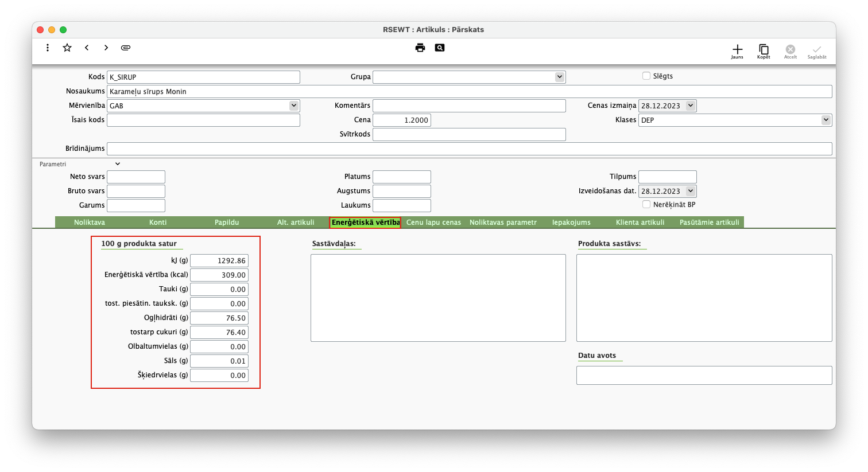Viewport: 868px width, 472px height.
Task: Open the Klienta artikuli tab
Action: click(x=640, y=223)
